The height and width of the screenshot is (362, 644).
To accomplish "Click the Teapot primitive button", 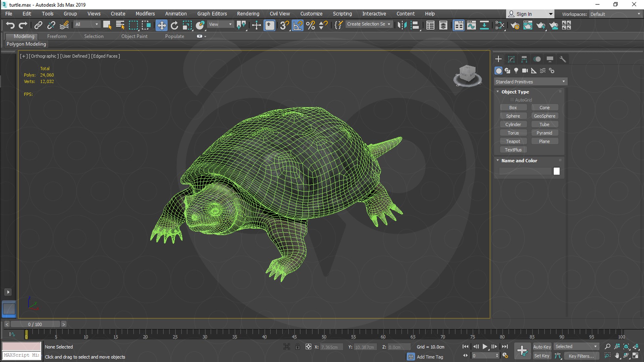I will pyautogui.click(x=513, y=141).
